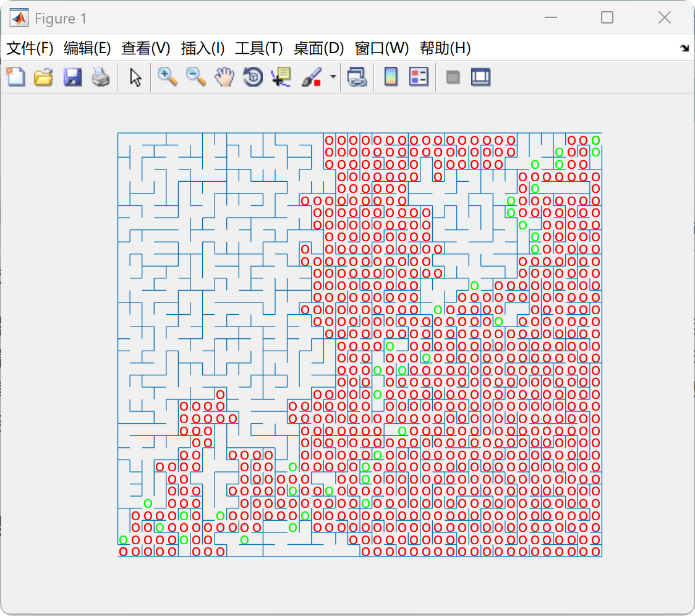Maximize the Figure 1 window

(x=607, y=18)
